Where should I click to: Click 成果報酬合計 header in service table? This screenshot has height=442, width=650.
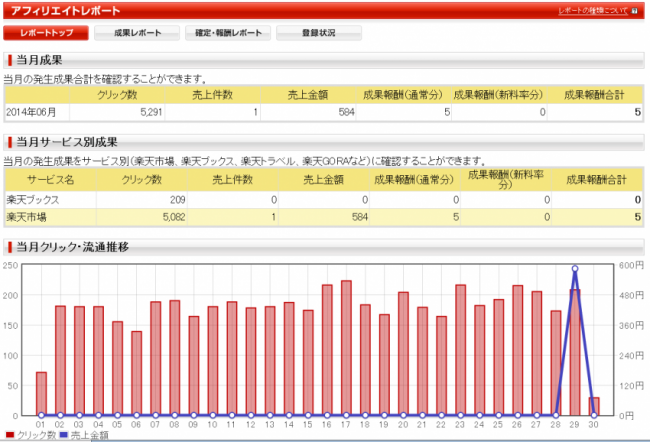[x=597, y=180]
